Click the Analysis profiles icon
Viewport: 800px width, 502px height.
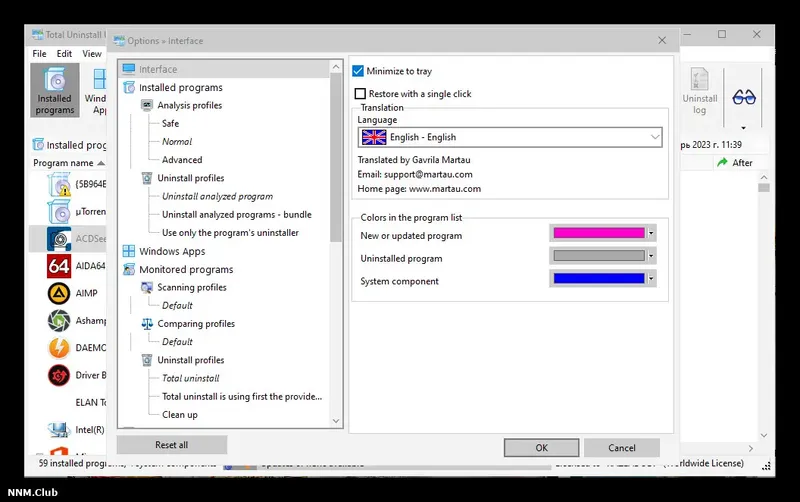[x=147, y=105]
